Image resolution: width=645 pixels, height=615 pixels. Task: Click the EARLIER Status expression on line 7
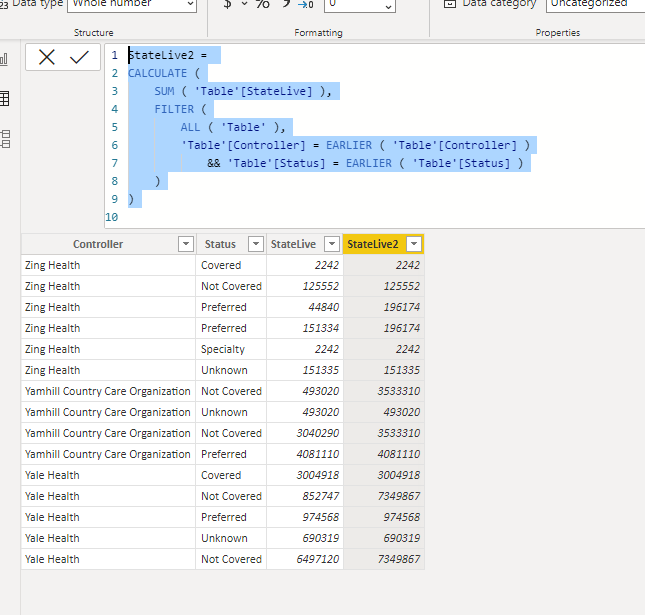tap(434, 163)
